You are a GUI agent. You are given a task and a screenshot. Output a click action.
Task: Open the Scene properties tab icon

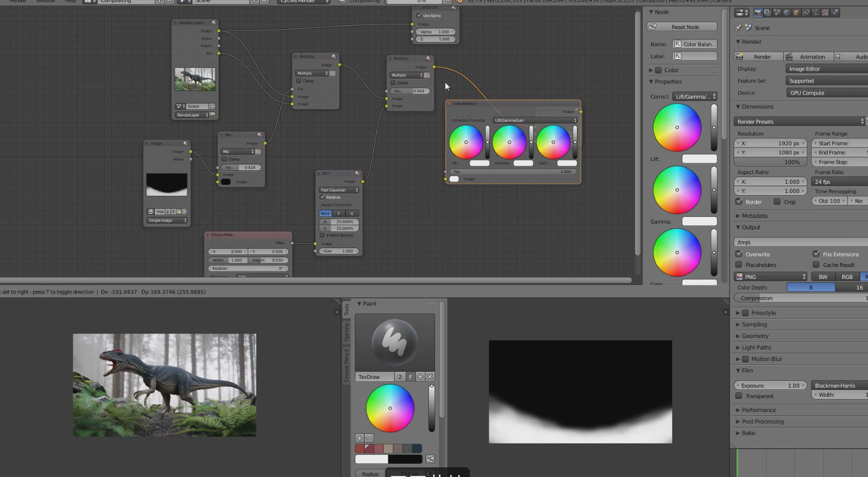pyautogui.click(x=777, y=13)
